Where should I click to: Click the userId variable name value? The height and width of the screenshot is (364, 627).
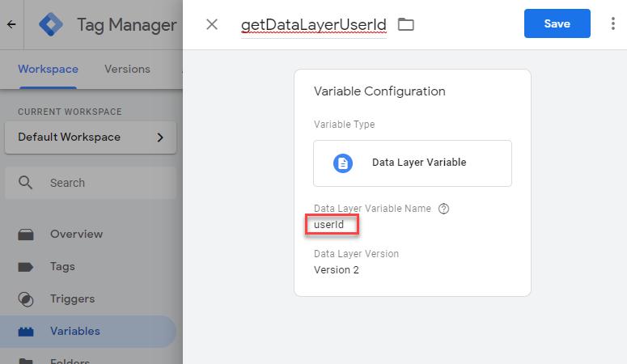[x=328, y=225]
